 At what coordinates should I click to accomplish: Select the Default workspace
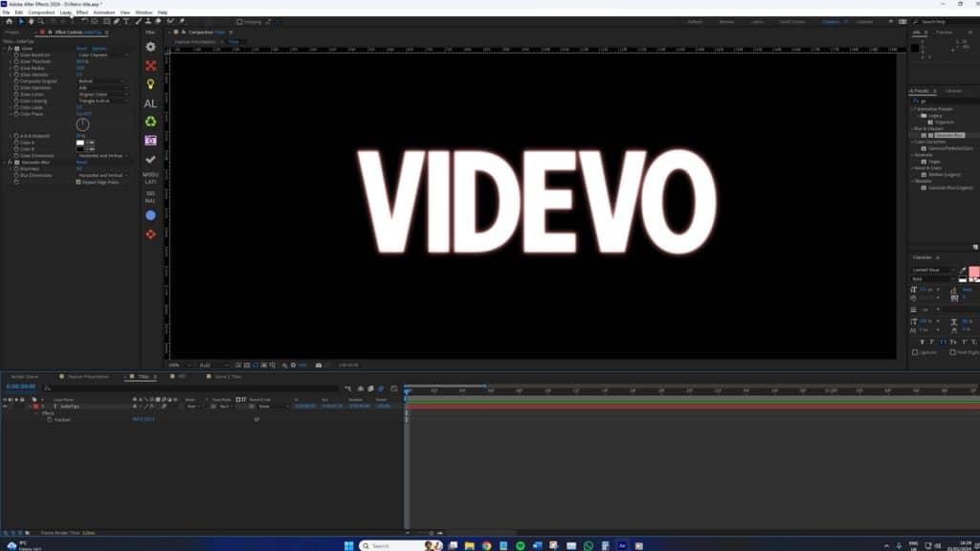[695, 22]
